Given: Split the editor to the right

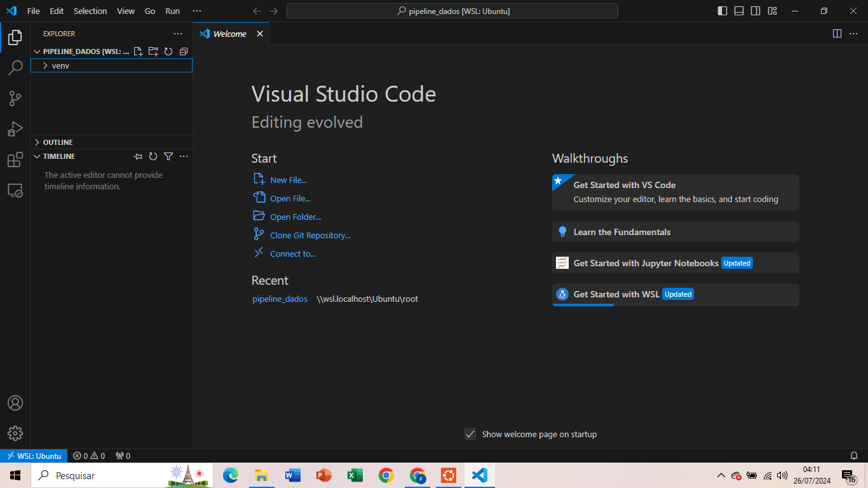Looking at the screenshot, I should 837,34.
